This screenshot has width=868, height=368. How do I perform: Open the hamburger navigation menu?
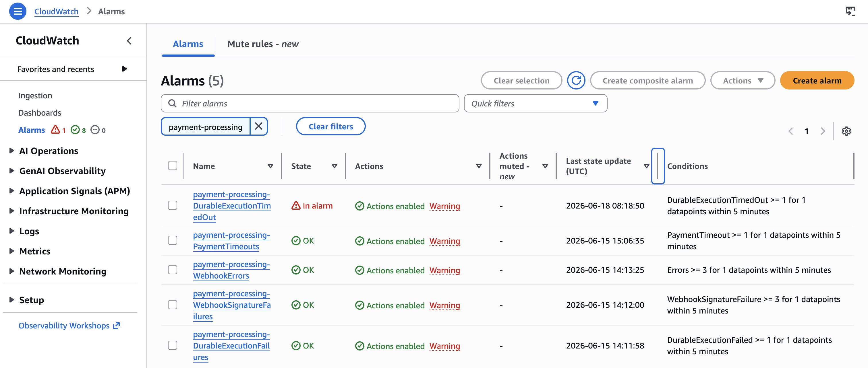tap(18, 11)
